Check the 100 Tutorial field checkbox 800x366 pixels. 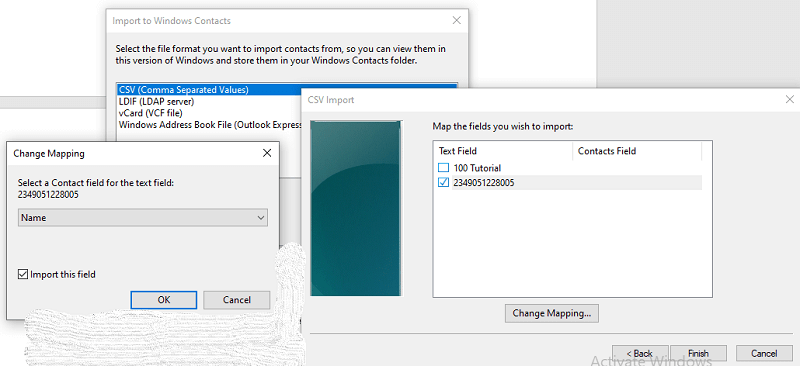click(x=443, y=167)
